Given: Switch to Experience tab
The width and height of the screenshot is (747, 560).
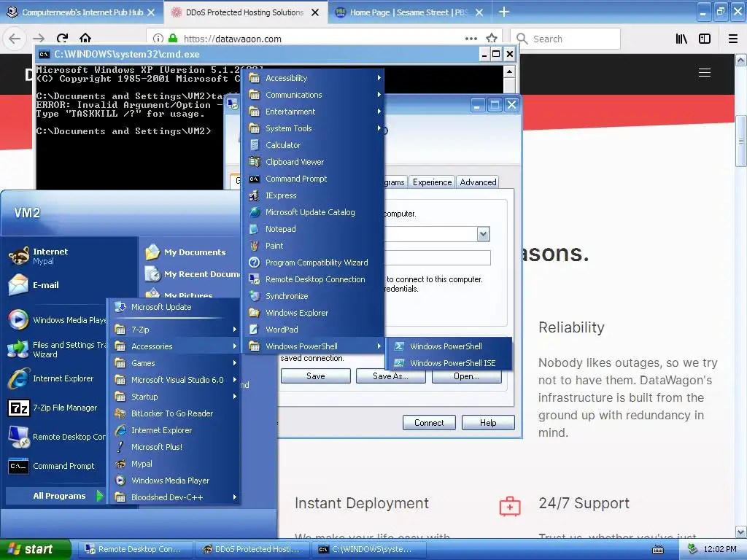Looking at the screenshot, I should [432, 182].
